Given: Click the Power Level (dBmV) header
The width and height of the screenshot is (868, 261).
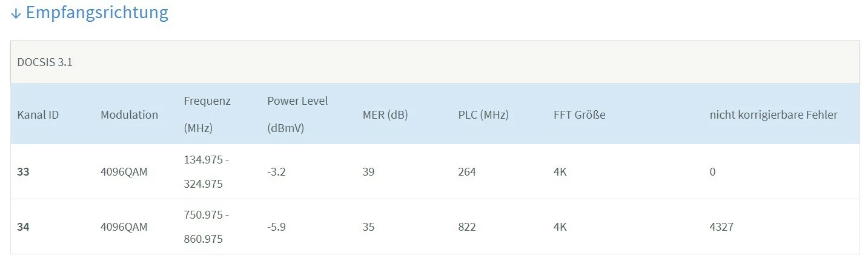Looking at the screenshot, I should [297, 114].
